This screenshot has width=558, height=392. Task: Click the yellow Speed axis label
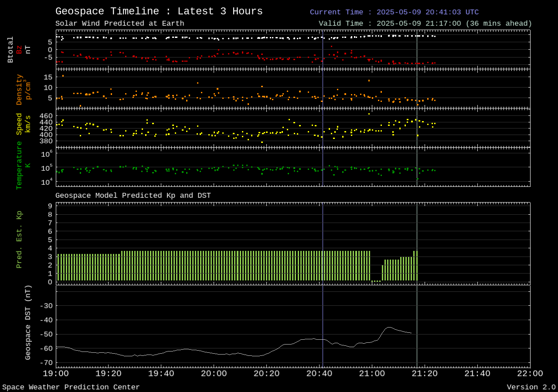tap(19, 124)
